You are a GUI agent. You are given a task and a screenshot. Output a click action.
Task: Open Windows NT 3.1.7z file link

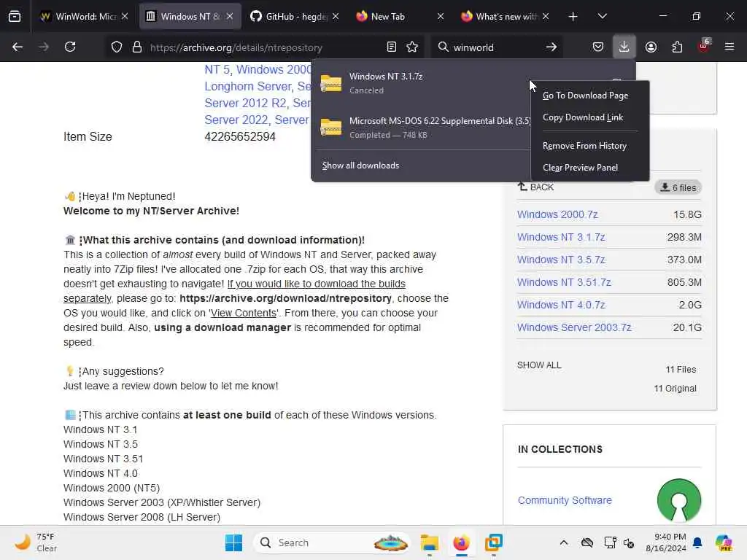pyautogui.click(x=561, y=237)
